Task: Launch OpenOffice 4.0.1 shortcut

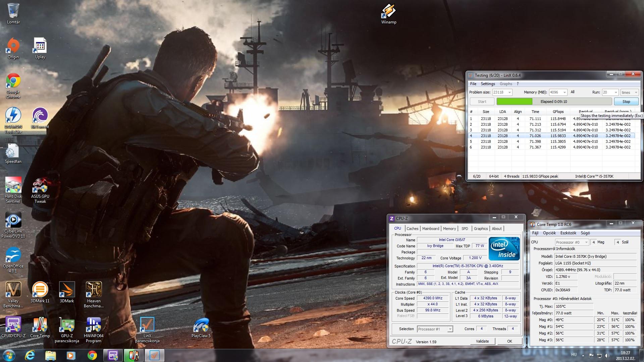Action: pos(13,260)
